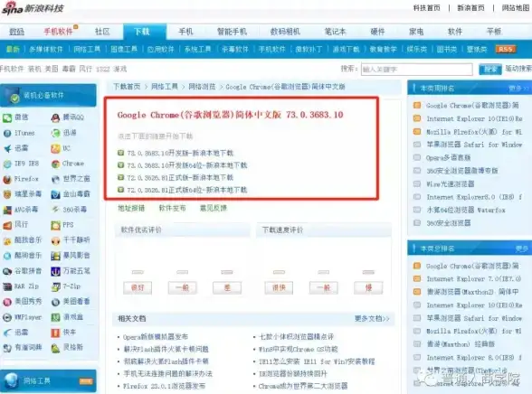Image resolution: width=532 pixels, height=394 pixels.
Task: Select the IE9 IE8 icon
Action: pos(7,164)
